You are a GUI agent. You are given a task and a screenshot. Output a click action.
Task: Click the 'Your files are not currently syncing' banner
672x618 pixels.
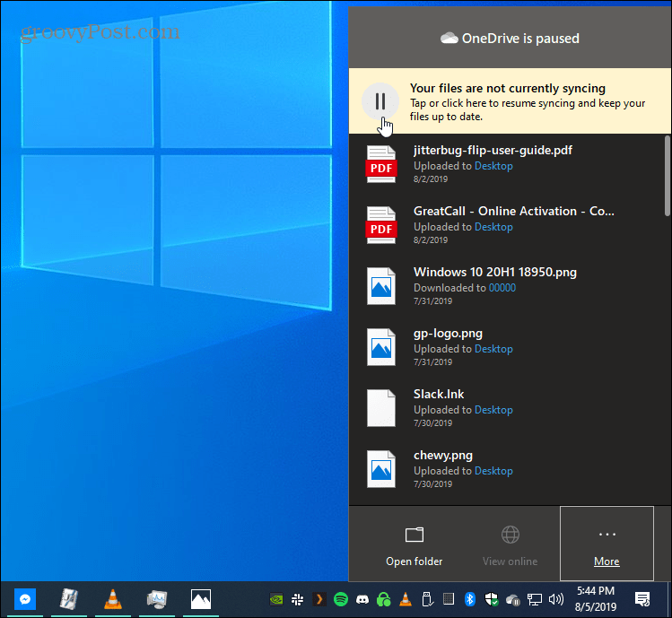[x=510, y=101]
